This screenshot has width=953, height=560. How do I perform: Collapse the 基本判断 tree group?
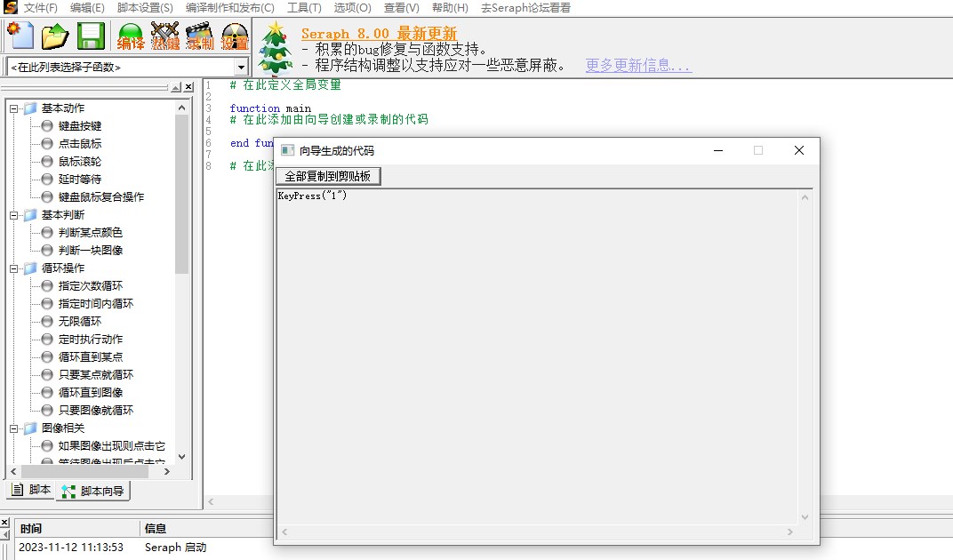pyautogui.click(x=13, y=215)
